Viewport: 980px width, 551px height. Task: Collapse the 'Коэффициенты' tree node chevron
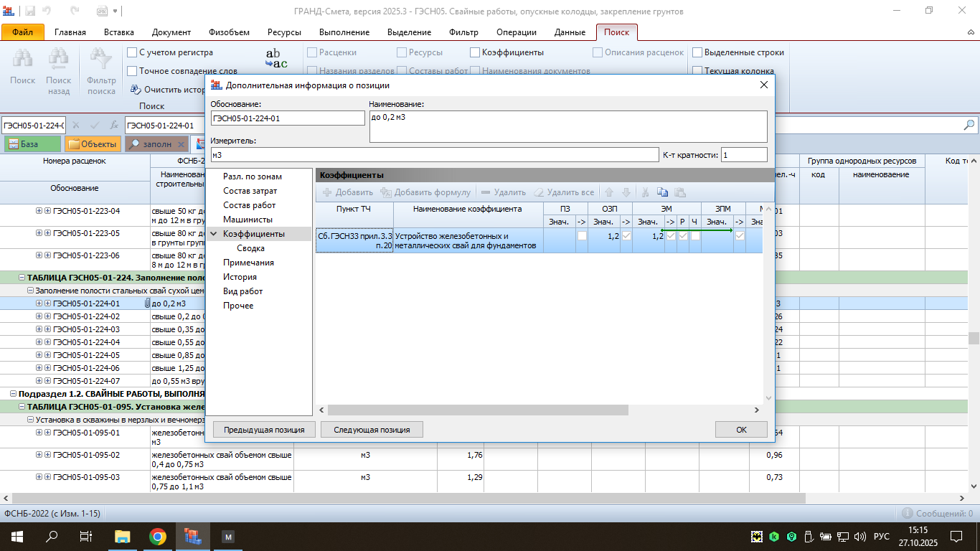click(x=213, y=234)
